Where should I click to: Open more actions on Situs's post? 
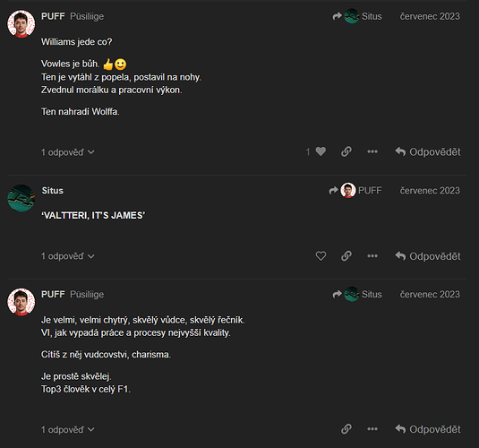click(372, 256)
